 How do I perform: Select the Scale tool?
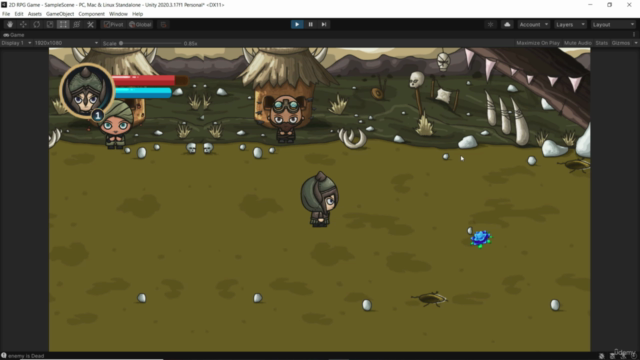coord(50,24)
